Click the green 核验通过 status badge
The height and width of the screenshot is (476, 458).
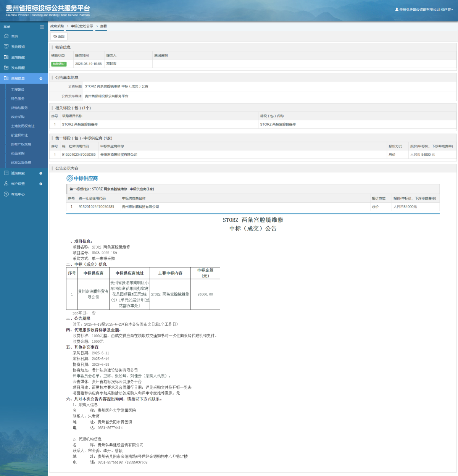(59, 64)
